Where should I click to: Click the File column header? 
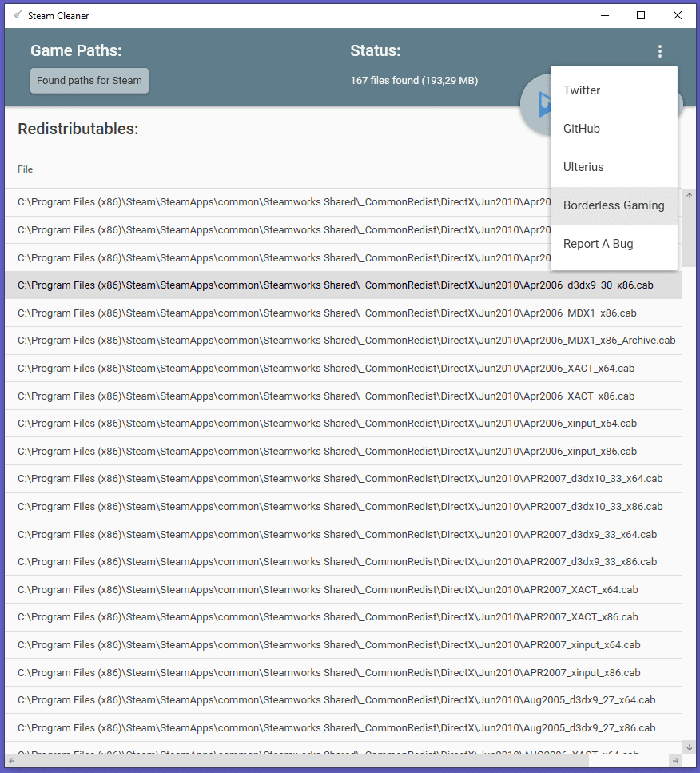[x=25, y=169]
